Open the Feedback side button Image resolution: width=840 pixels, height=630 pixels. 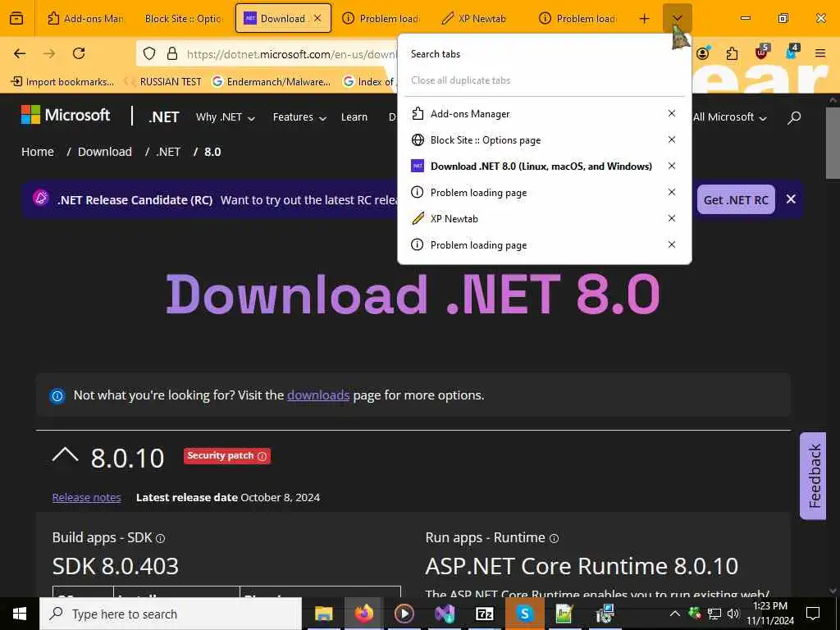814,476
